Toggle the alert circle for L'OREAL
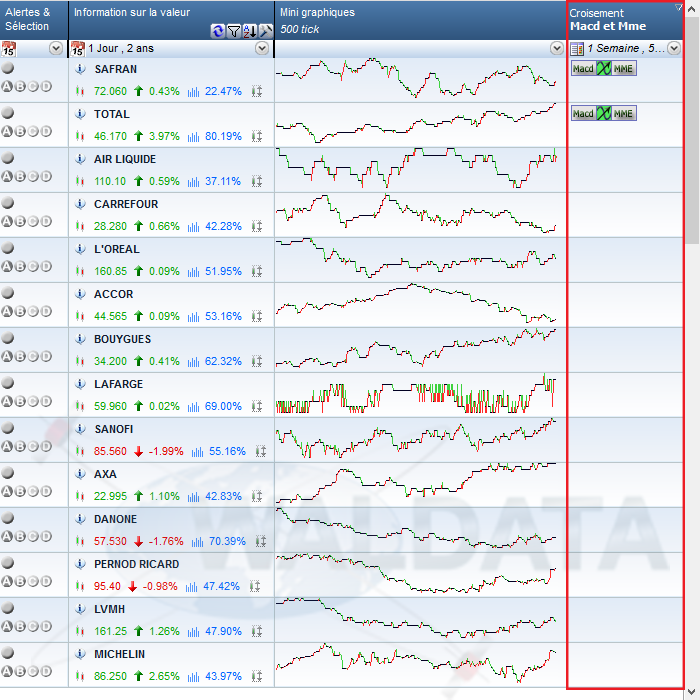Viewport: 700px width, 700px height. point(8,248)
